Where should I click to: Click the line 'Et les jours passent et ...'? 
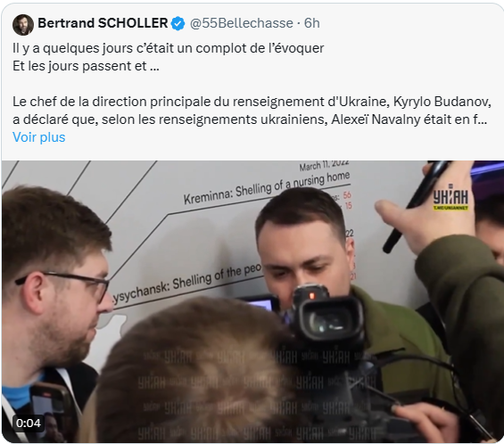click(86, 66)
